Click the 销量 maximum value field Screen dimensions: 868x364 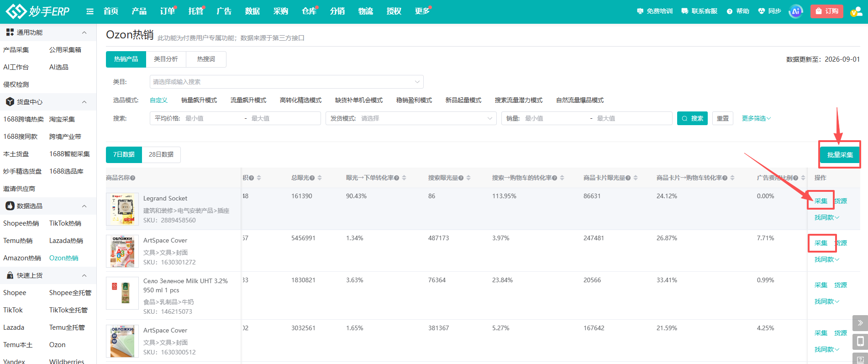(x=633, y=118)
